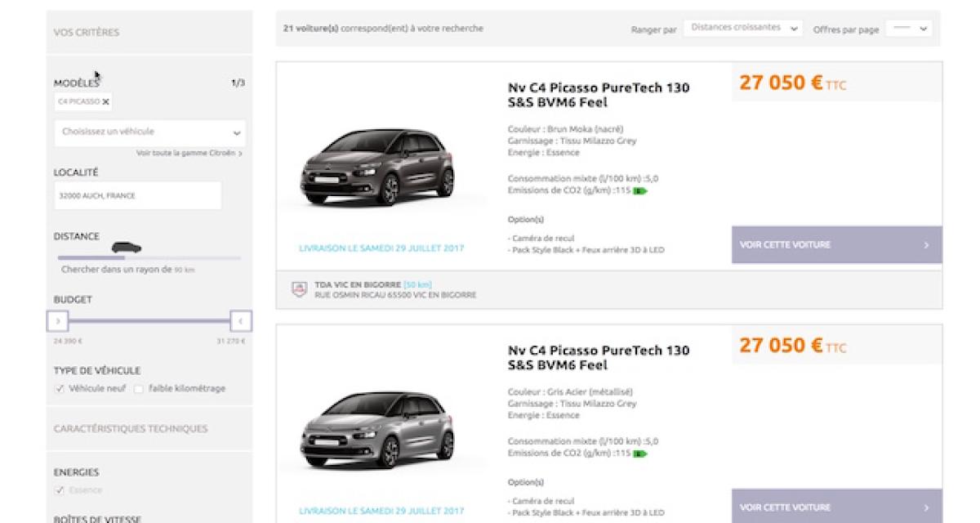Enable the faible kilométrage checkbox
This screenshot has width=980, height=523.
point(139,389)
